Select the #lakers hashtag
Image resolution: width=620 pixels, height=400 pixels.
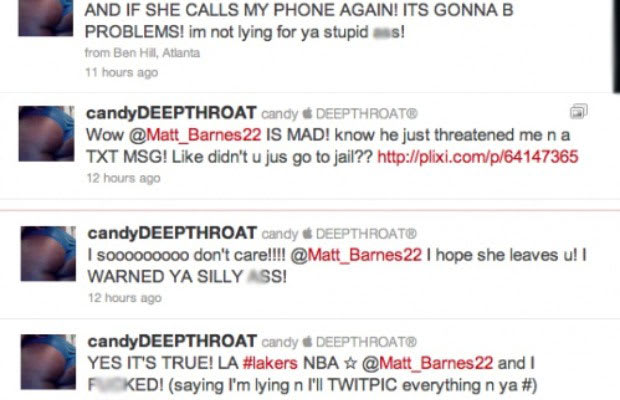click(270, 363)
